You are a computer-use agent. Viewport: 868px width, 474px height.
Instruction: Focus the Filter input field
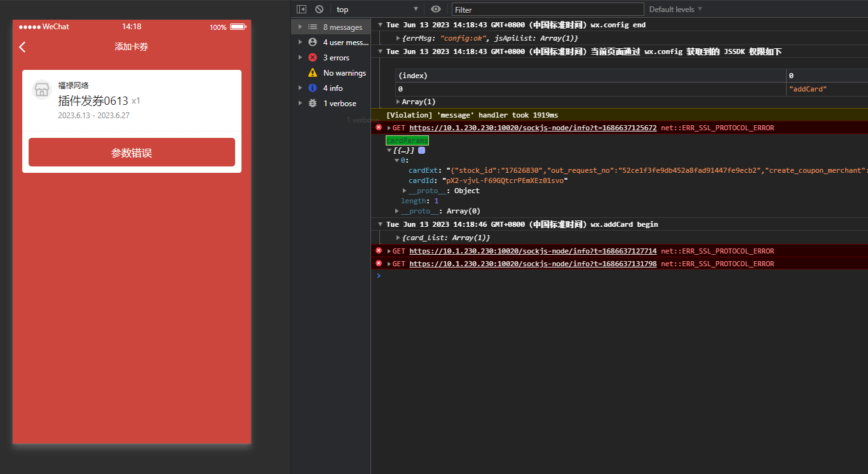(548, 10)
